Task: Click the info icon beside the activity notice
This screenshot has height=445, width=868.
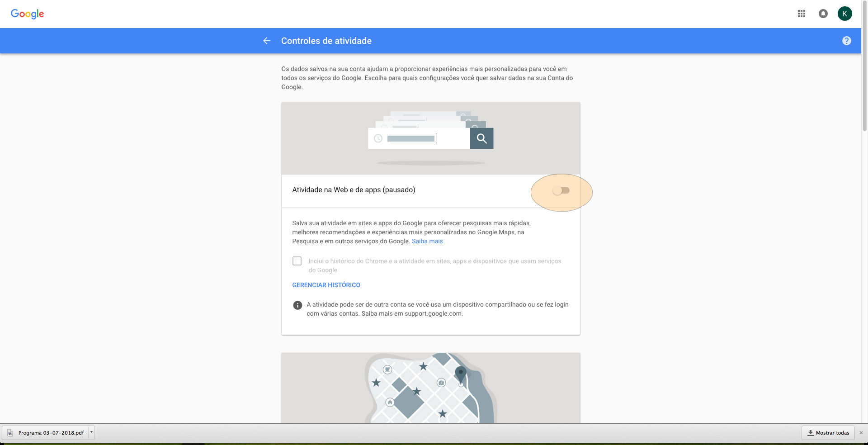Action: [x=297, y=305]
